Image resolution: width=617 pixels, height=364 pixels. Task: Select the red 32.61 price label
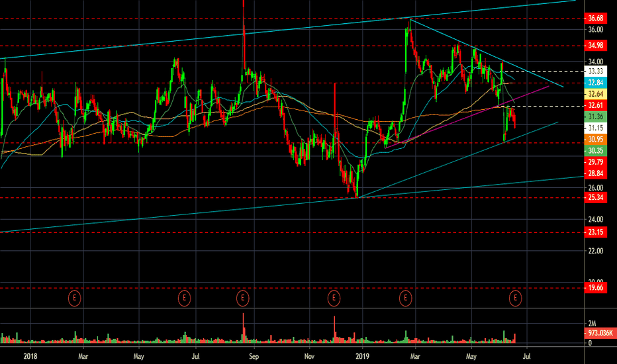(x=596, y=105)
